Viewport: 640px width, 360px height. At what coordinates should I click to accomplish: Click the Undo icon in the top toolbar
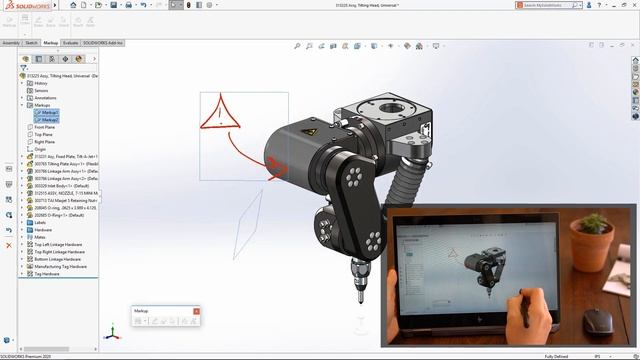pyautogui.click(x=143, y=5)
